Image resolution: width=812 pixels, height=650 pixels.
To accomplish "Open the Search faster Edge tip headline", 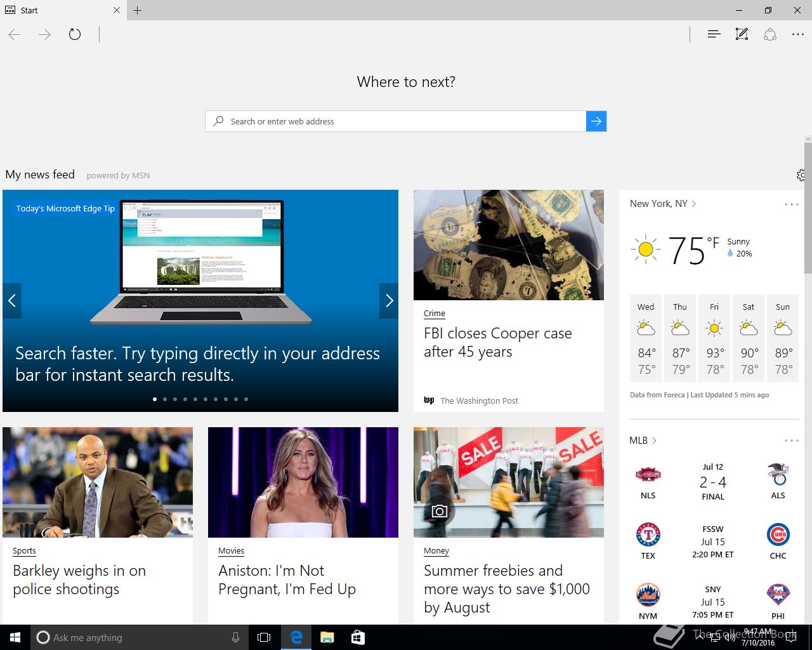I will click(197, 364).
